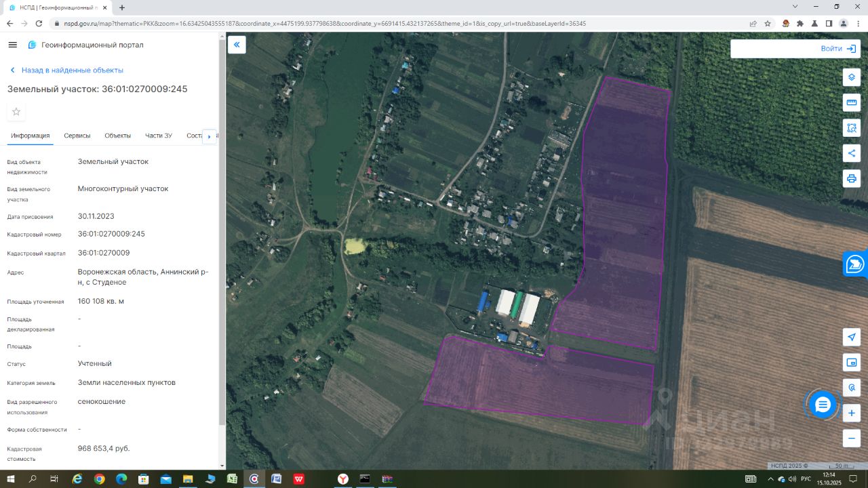Go back via Назад в найденные объекты

[66, 70]
